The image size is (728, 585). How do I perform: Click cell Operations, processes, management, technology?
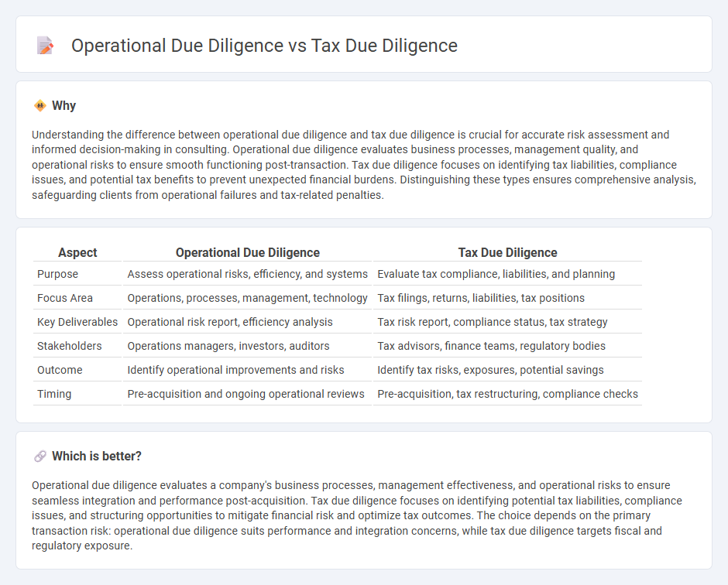click(248, 298)
